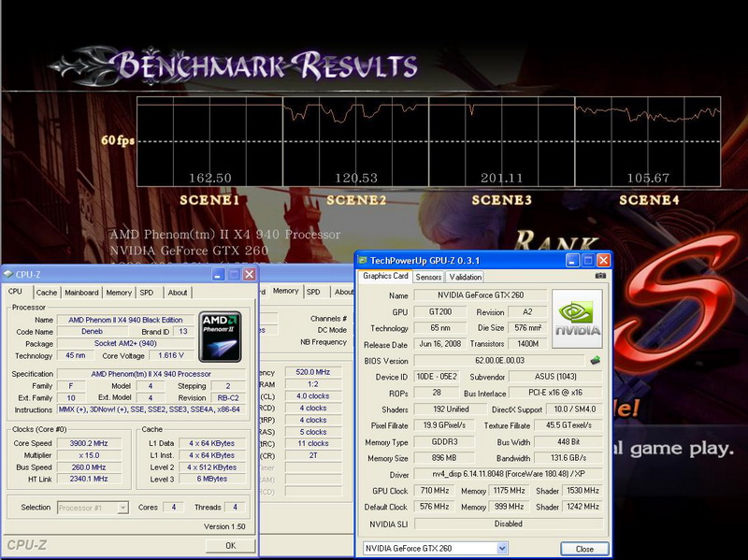Click the Release Date value Jun 16, 2008

(439, 343)
